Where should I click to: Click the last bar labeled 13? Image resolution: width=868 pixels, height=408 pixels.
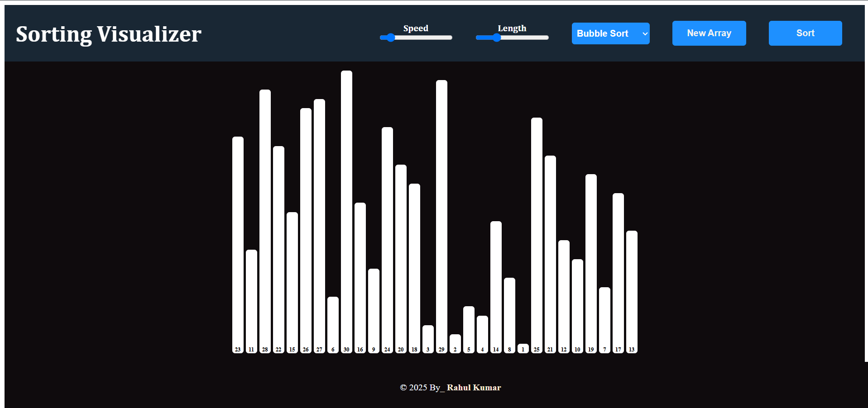(x=632, y=292)
